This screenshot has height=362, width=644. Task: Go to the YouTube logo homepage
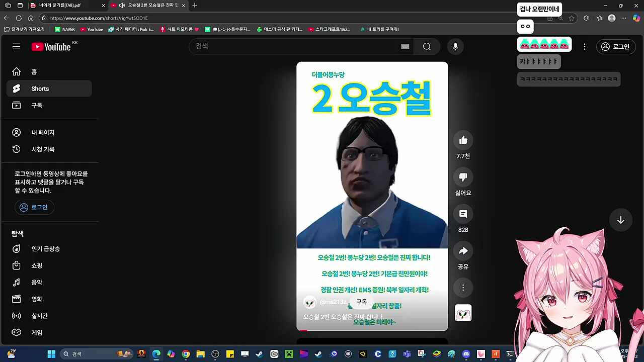(x=51, y=47)
